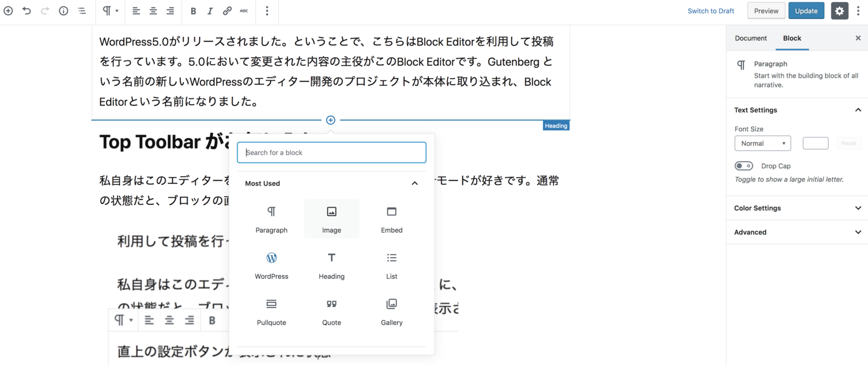
Task: Toggle bold in the top toolbar
Action: pos(193,11)
